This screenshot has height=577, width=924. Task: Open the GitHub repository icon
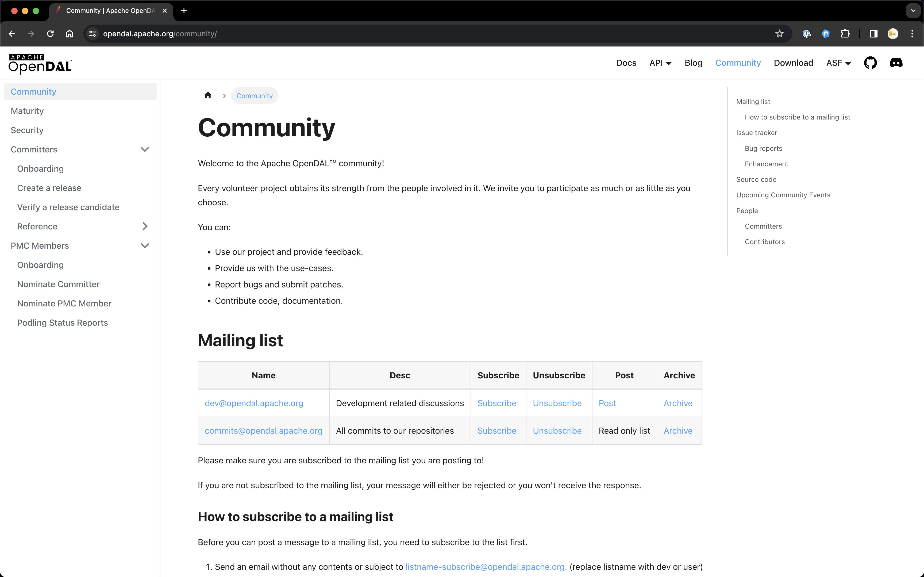coord(870,63)
